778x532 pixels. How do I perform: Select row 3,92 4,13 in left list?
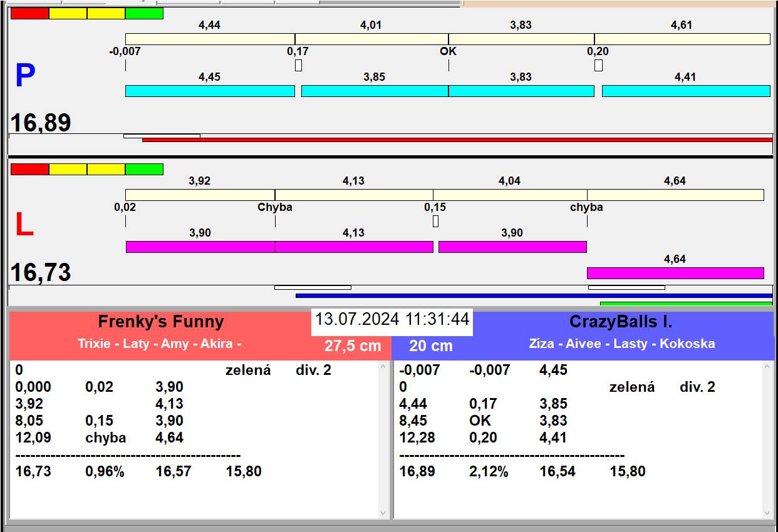coord(100,404)
